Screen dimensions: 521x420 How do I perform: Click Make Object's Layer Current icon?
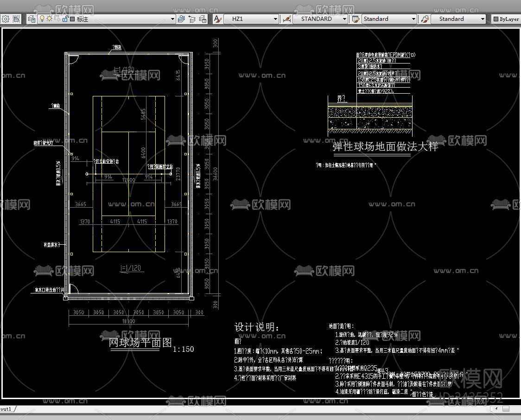[x=181, y=19]
